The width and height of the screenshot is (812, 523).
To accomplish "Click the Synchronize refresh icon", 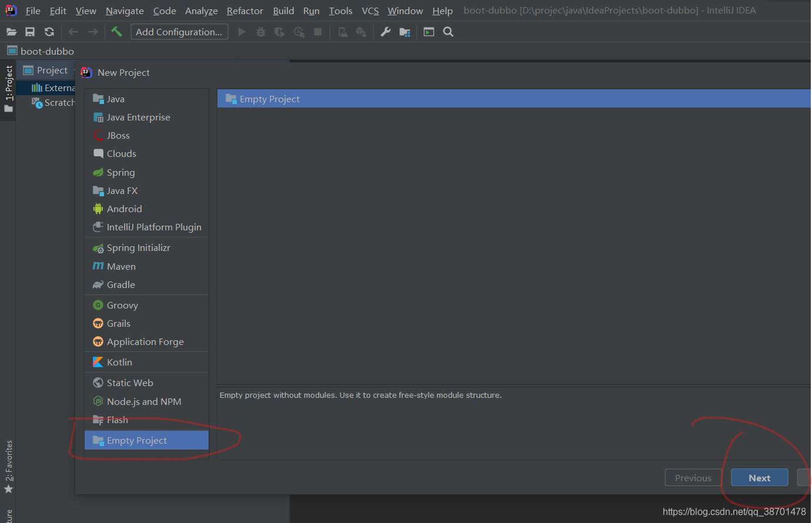I will click(49, 32).
